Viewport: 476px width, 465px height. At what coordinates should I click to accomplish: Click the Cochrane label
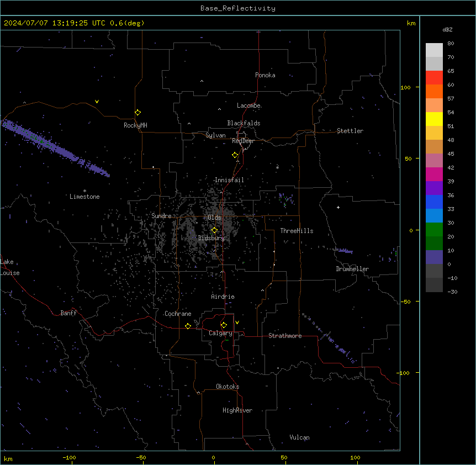pos(178,314)
